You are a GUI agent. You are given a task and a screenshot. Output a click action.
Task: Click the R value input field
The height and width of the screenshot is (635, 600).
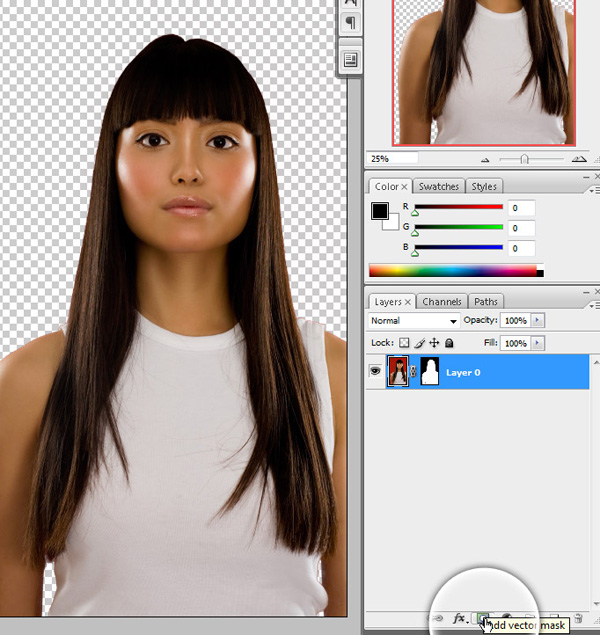[521, 208]
